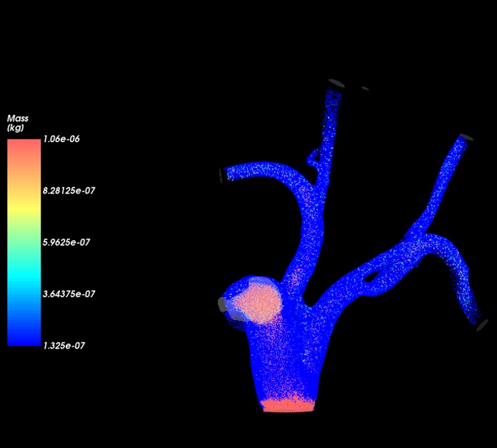Click the mass color scale bar
This screenshot has height=448, width=497.
(24, 242)
